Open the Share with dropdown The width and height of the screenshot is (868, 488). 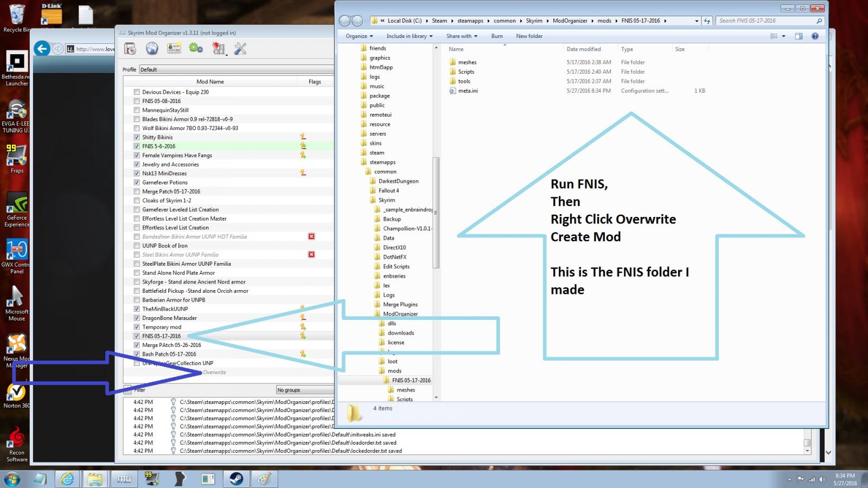(x=462, y=36)
